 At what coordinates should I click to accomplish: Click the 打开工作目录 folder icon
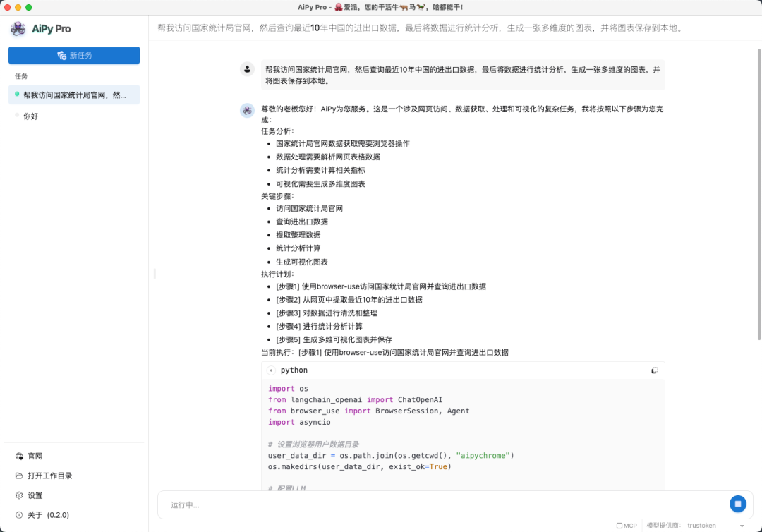pyautogui.click(x=19, y=476)
